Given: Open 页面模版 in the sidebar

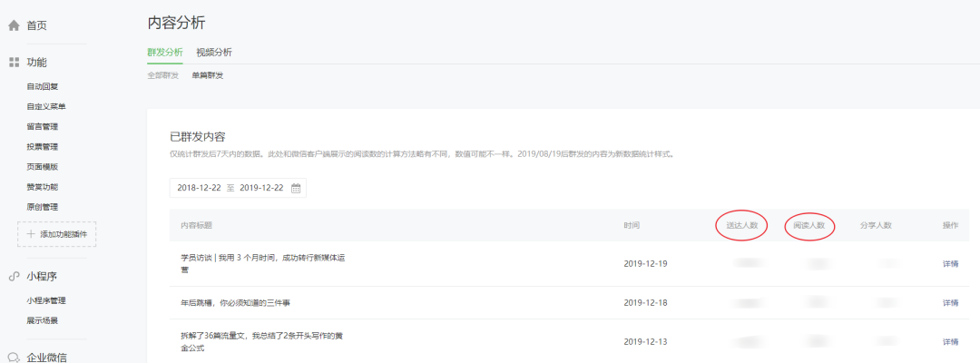Looking at the screenshot, I should coord(43,166).
